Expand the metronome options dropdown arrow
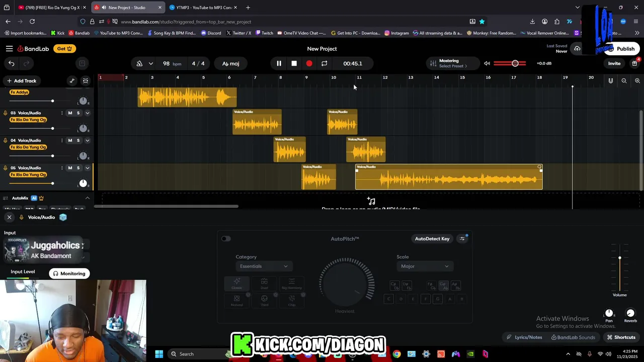 click(150, 63)
